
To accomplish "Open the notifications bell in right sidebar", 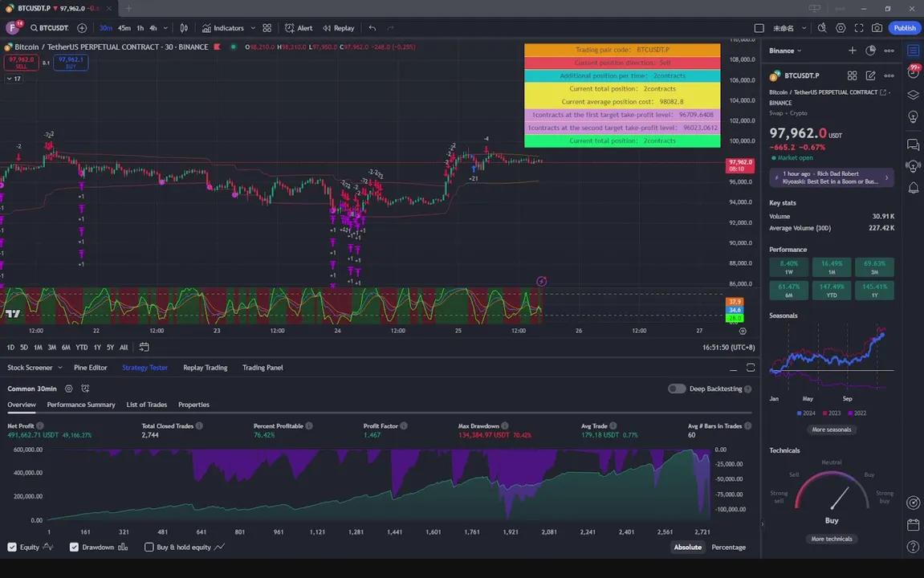I will coord(914,188).
